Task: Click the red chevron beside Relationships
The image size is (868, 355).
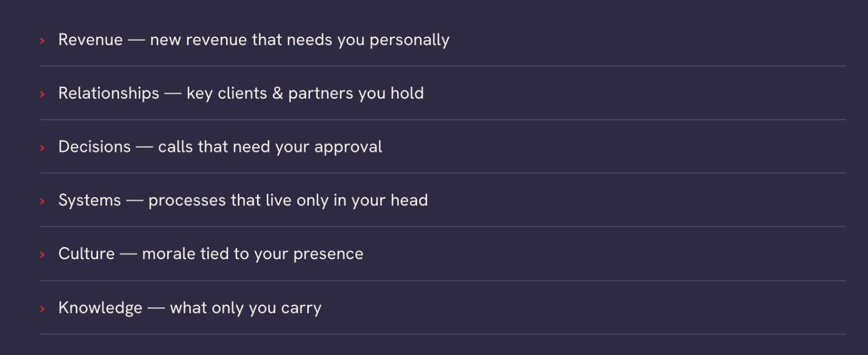Action: point(43,94)
